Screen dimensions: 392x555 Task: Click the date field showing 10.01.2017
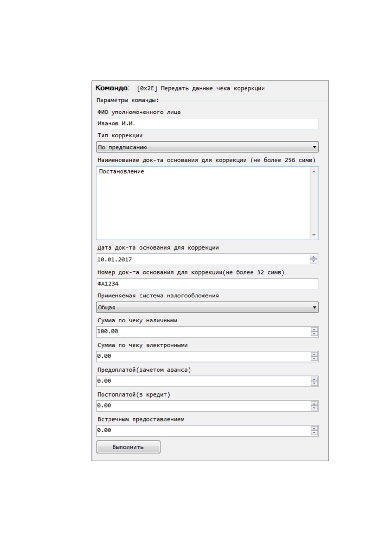point(202,259)
